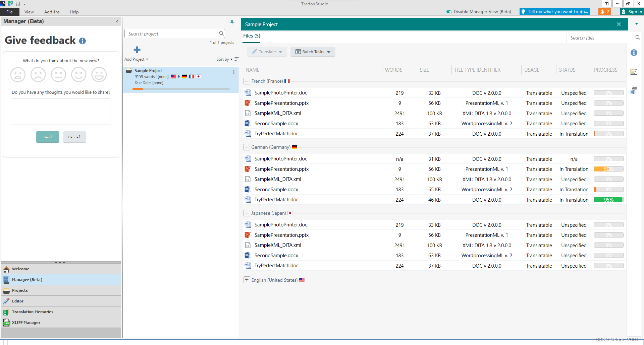Click the Sign In link

(x=635, y=12)
